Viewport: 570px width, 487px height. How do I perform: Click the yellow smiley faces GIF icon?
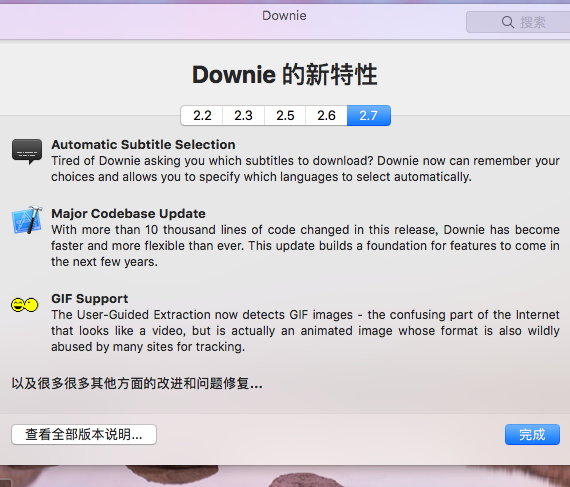tap(24, 305)
